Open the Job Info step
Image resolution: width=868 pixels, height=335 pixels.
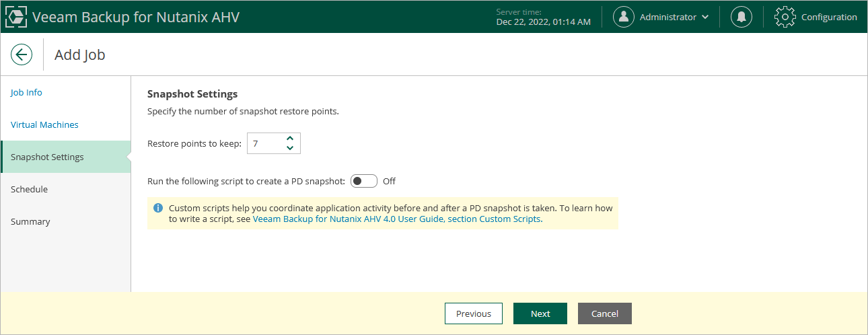(x=26, y=93)
